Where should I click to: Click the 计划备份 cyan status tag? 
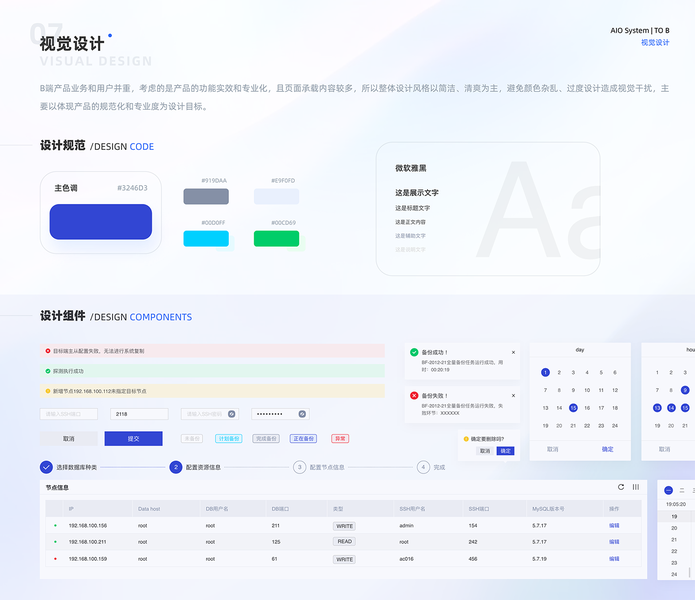(x=229, y=439)
